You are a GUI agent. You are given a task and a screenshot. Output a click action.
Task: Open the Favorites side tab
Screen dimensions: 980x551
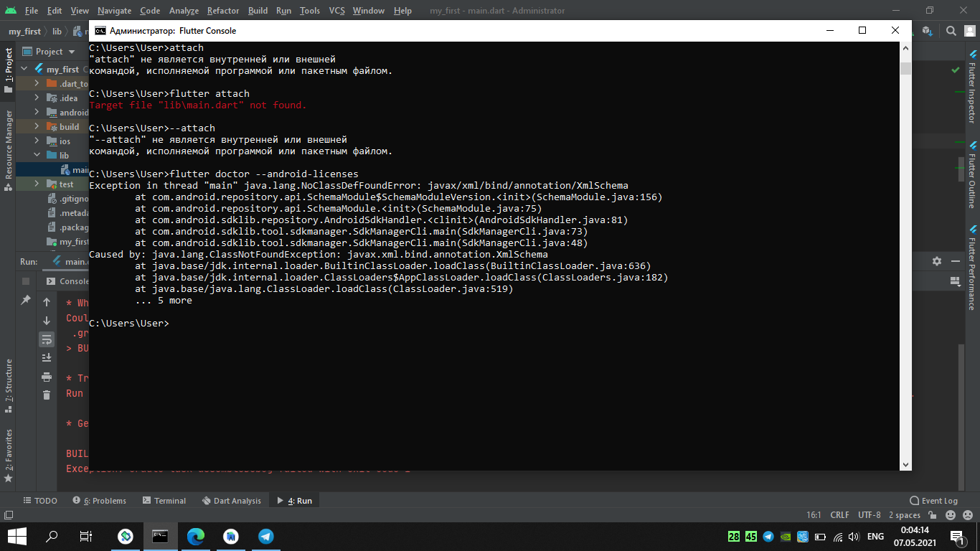click(9, 455)
